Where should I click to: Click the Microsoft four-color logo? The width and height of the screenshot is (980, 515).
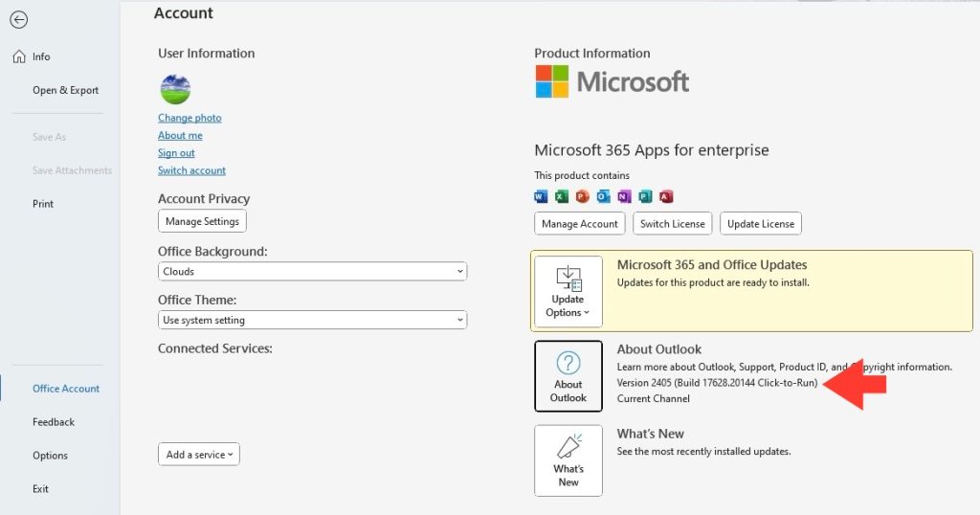click(x=552, y=82)
